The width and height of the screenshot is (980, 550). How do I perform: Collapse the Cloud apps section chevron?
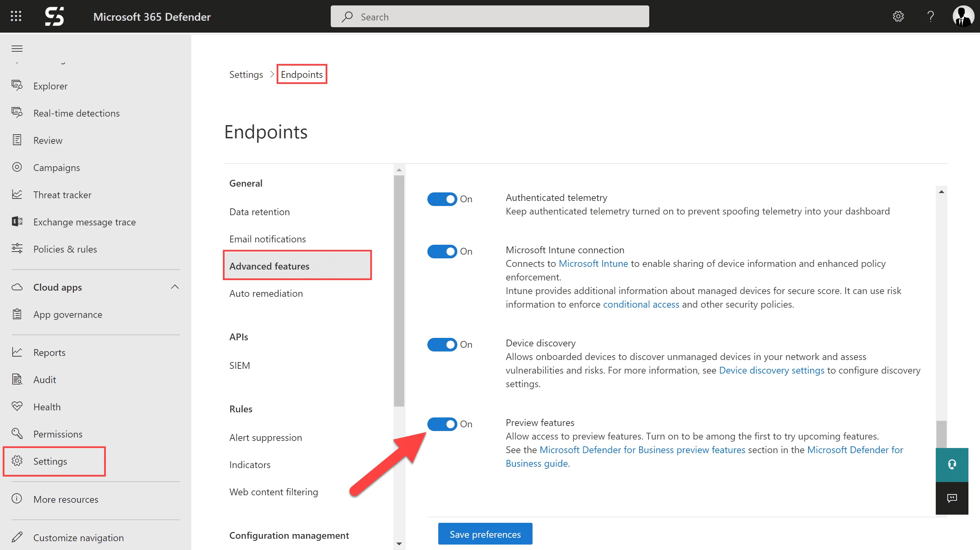[175, 287]
